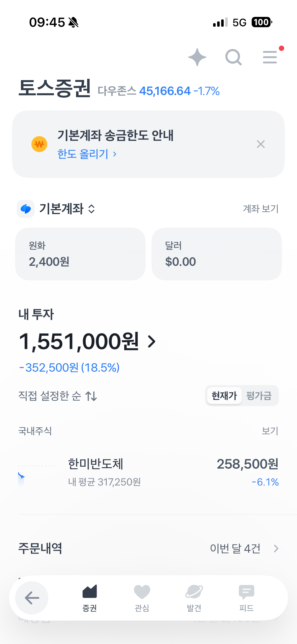Screen dimensions: 297x644
Task: Change sort order 직접 설정한 순
Action: tap(57, 396)
